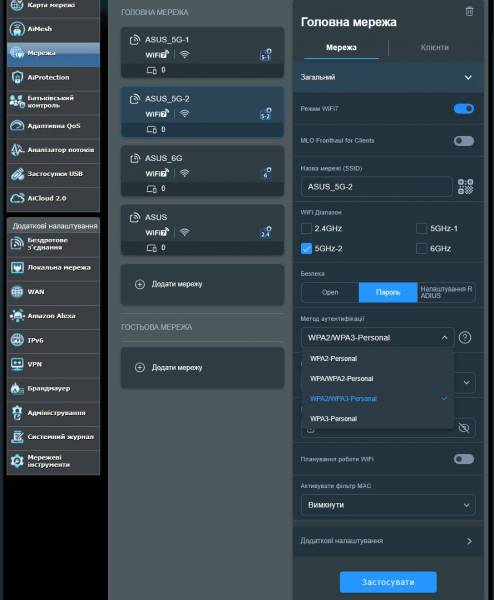Open Firewall (Брандмауер) icon

[17, 388]
